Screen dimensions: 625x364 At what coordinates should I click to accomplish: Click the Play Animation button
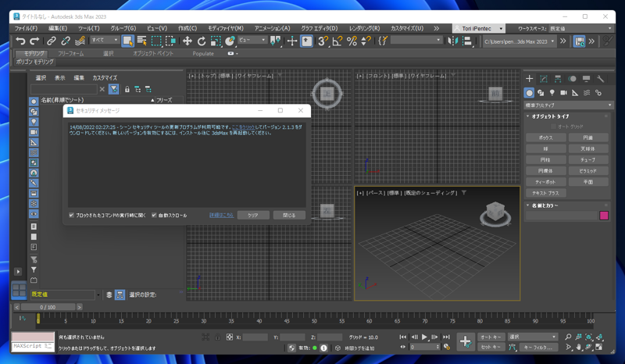pyautogui.click(x=425, y=337)
